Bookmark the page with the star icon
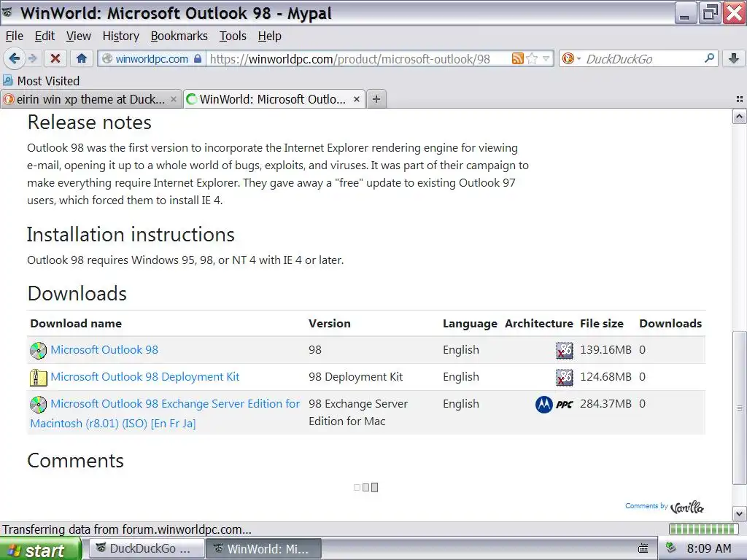747x560 pixels. [x=532, y=58]
